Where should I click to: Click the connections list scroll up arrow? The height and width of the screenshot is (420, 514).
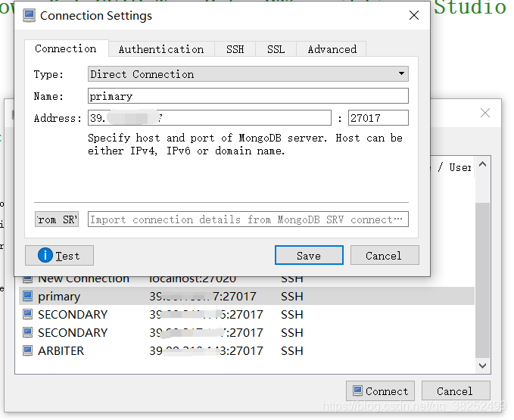(x=482, y=164)
